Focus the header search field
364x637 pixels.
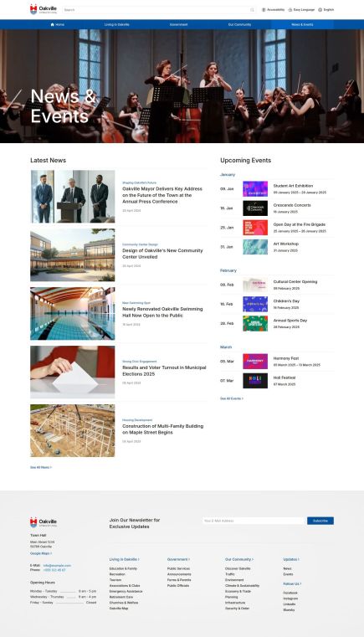click(159, 10)
